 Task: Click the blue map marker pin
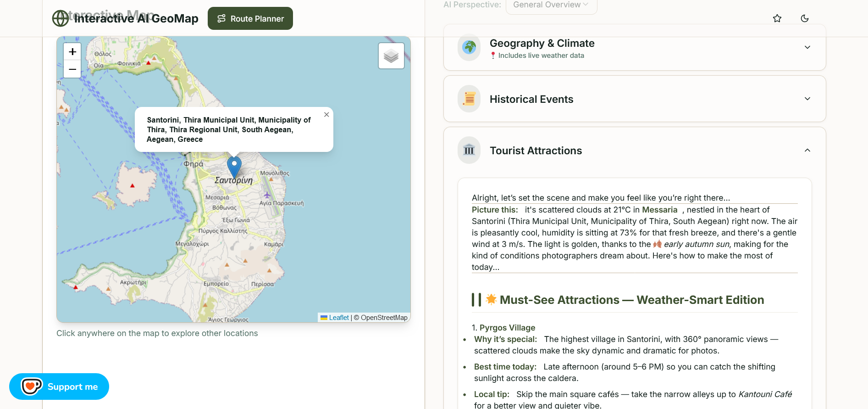pyautogui.click(x=234, y=168)
